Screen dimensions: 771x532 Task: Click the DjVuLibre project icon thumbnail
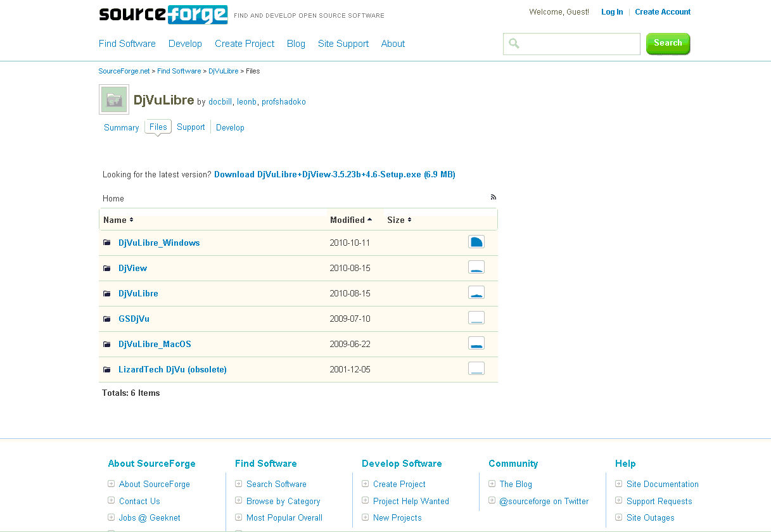114,99
